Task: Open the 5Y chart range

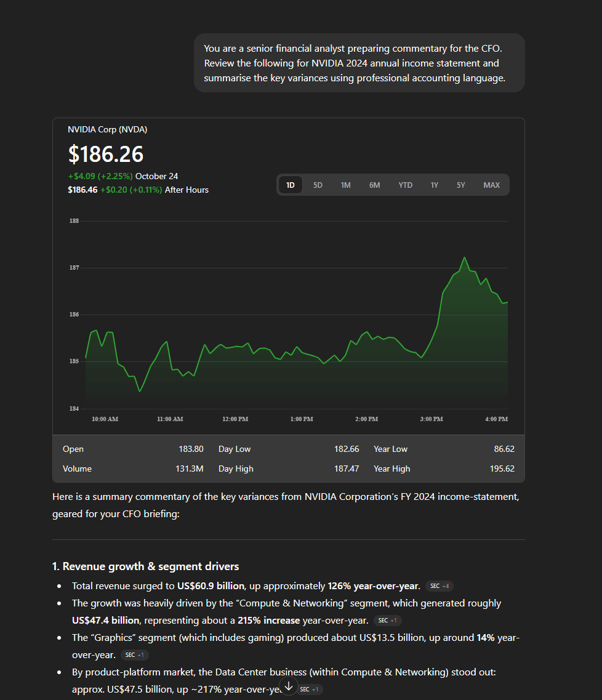Action: tap(461, 185)
